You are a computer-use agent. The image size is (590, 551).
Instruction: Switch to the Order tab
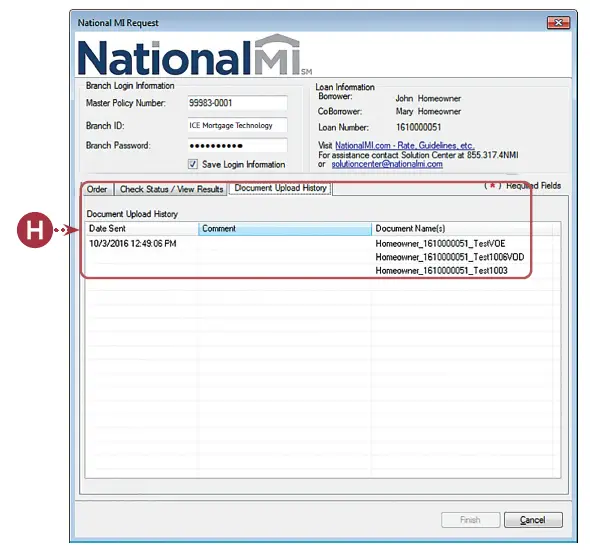(x=97, y=189)
